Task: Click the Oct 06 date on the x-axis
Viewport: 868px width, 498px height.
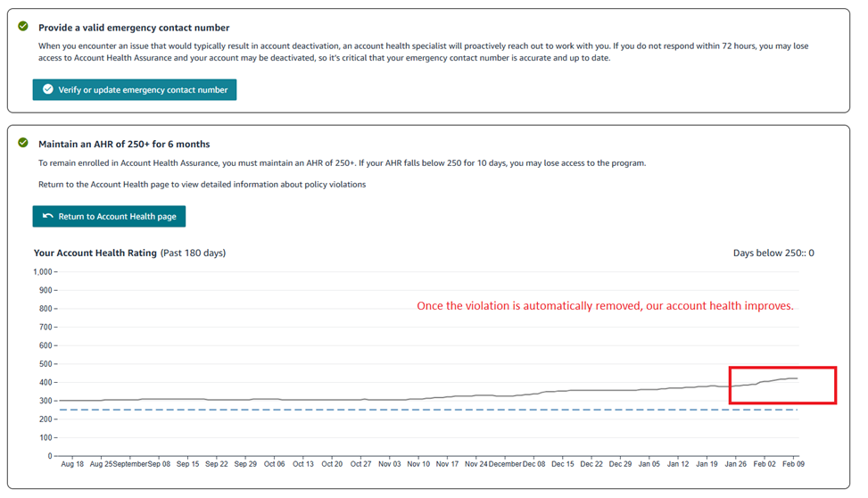Action: 274,464
